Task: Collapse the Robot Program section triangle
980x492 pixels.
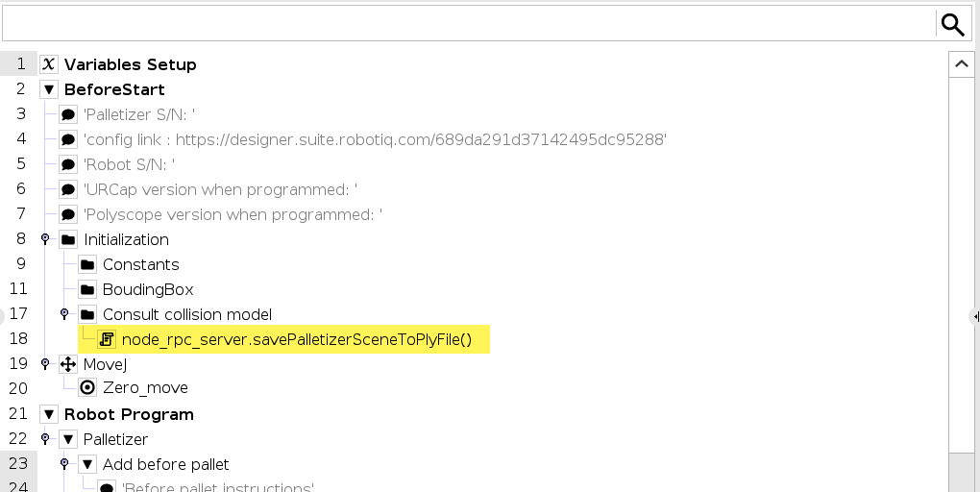Action: coord(49,414)
